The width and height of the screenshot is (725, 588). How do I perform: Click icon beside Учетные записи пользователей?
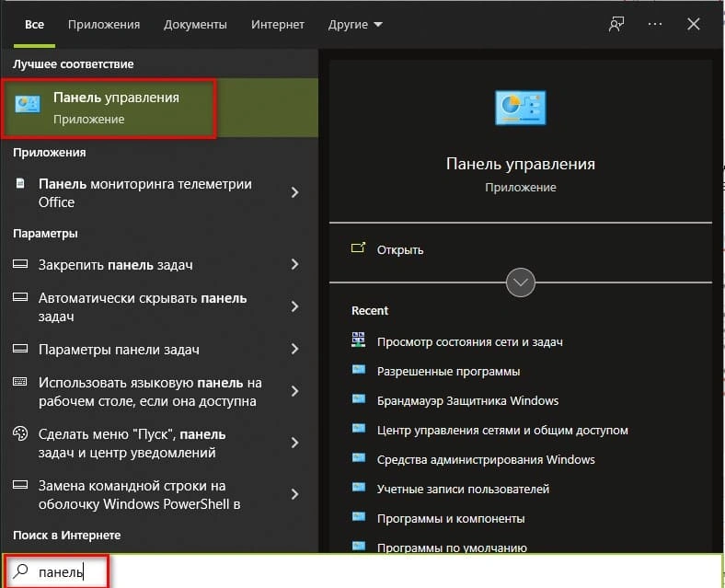point(359,487)
